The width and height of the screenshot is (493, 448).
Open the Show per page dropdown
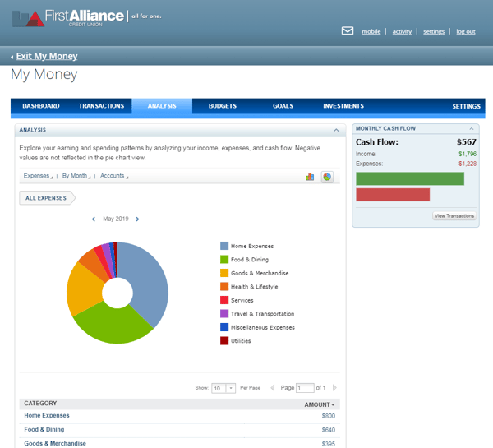pos(223,388)
